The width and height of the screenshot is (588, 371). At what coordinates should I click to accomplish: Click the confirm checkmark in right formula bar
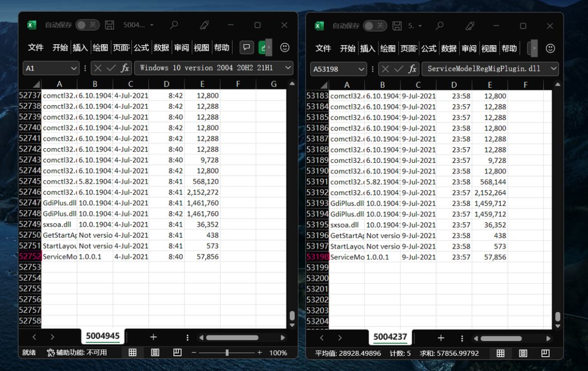tap(399, 69)
